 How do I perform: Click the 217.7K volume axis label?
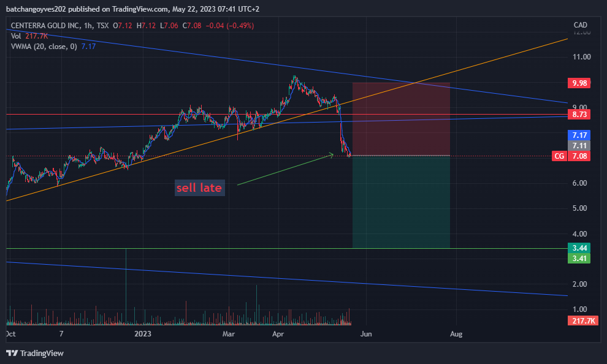click(583, 320)
